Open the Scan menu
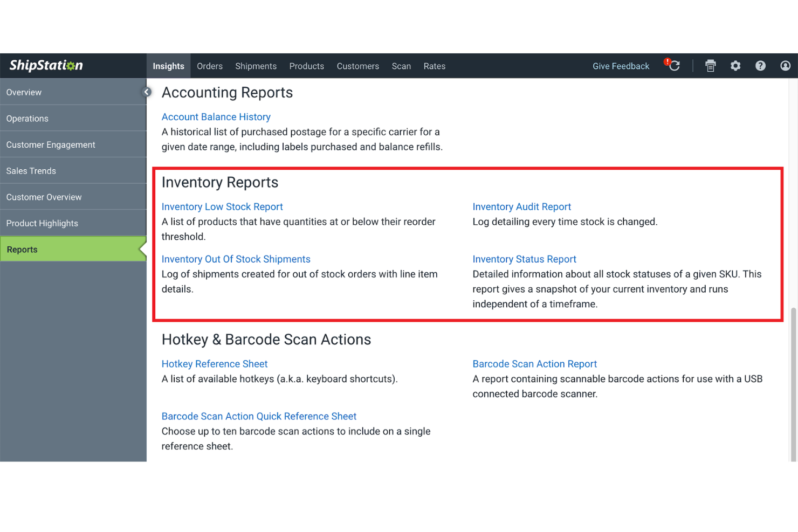798x532 pixels. tap(401, 66)
